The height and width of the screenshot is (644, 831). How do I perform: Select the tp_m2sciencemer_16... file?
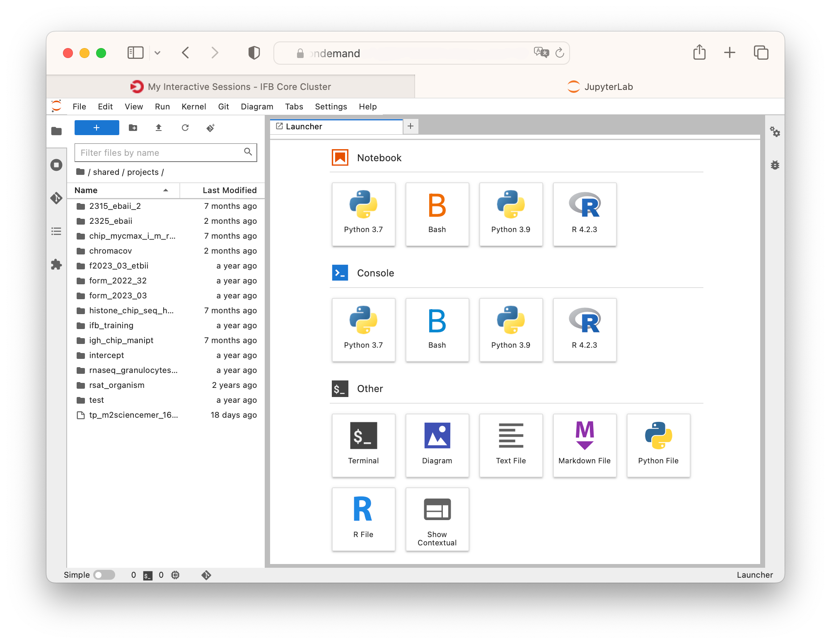point(166,415)
